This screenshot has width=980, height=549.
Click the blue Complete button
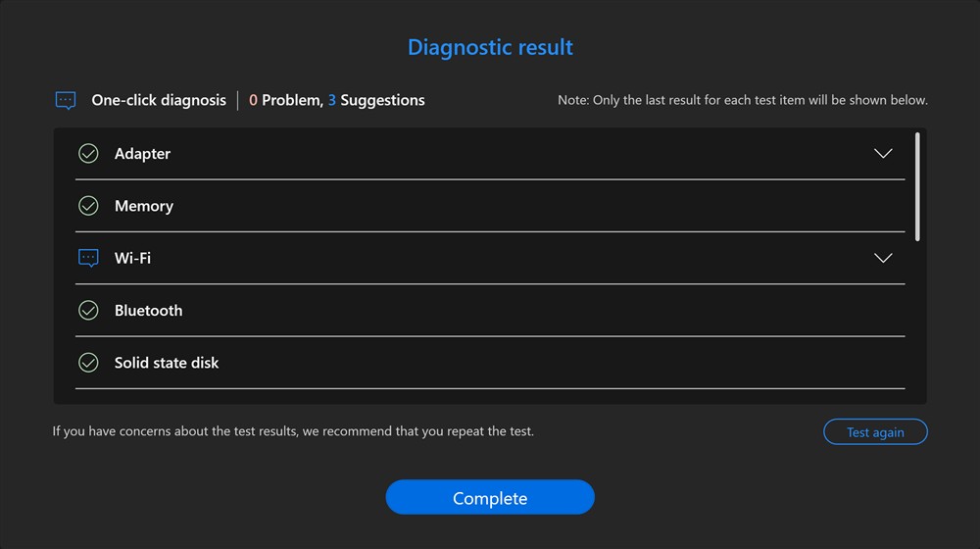click(x=490, y=498)
